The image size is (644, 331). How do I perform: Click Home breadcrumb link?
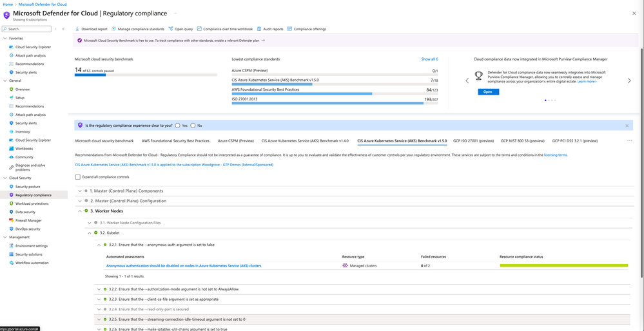click(x=7, y=4)
